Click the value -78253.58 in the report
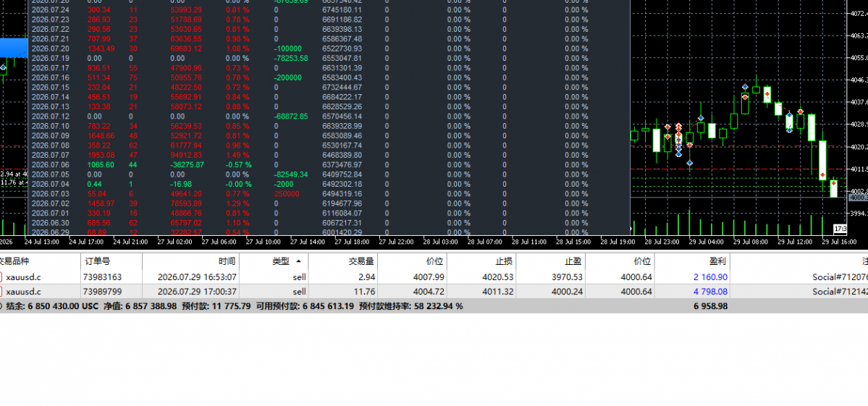This screenshot has width=868, height=406. pos(291,58)
